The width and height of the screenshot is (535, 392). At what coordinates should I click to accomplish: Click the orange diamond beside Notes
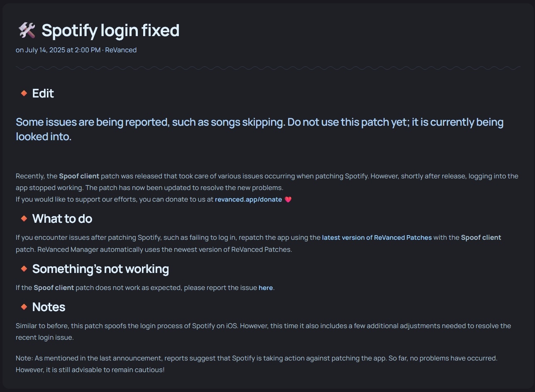(x=24, y=307)
